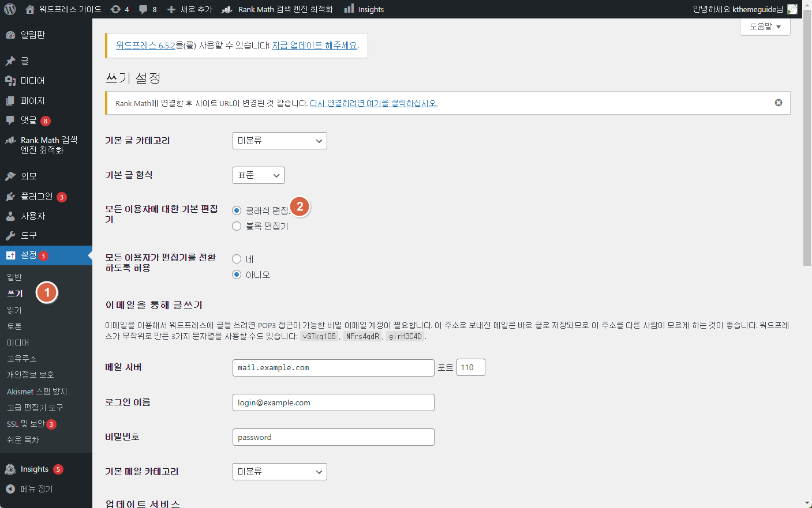The height and width of the screenshot is (508, 812).
Task: Click 워드프레스 6.5.2 link
Action: tap(145, 45)
